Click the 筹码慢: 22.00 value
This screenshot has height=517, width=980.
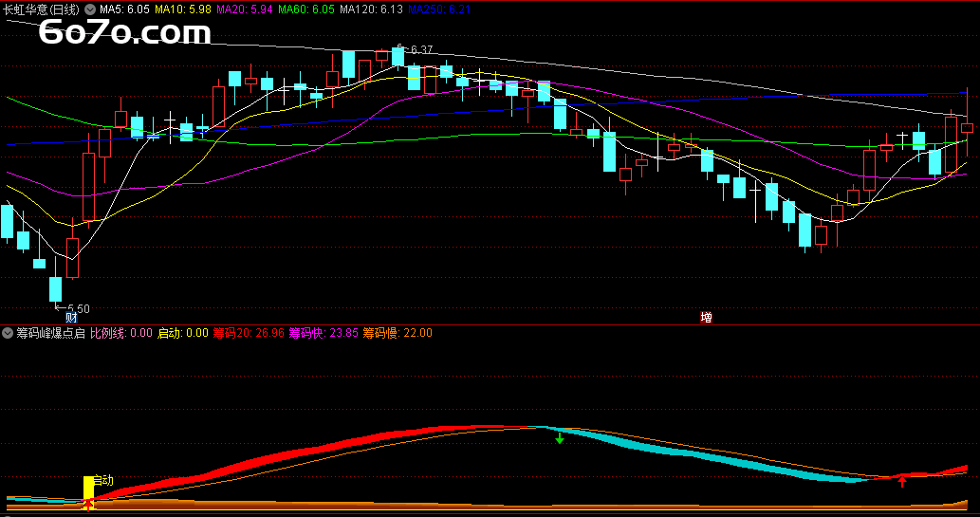click(x=398, y=333)
